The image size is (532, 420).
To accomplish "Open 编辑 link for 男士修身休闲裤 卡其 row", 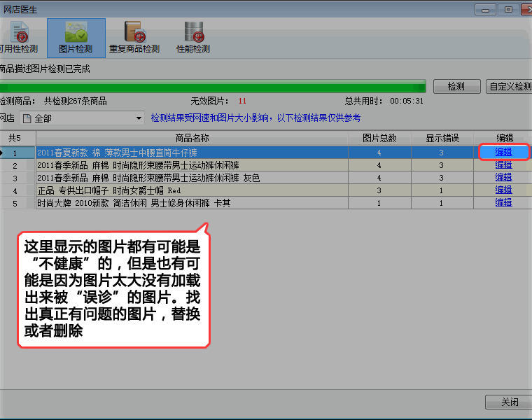I will [503, 202].
